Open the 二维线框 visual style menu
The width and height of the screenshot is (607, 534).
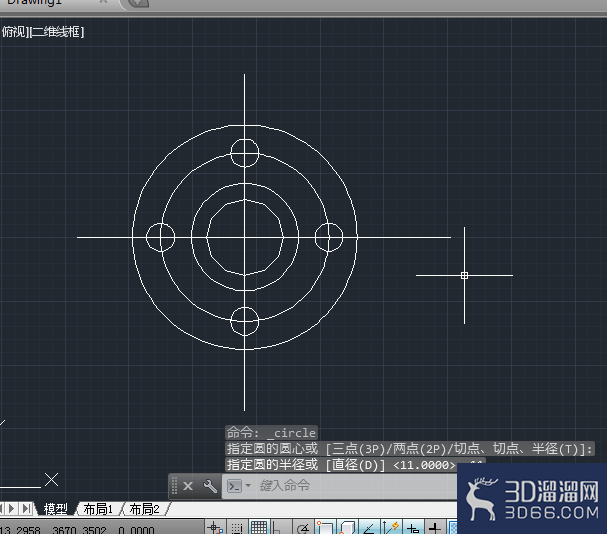tap(57, 32)
